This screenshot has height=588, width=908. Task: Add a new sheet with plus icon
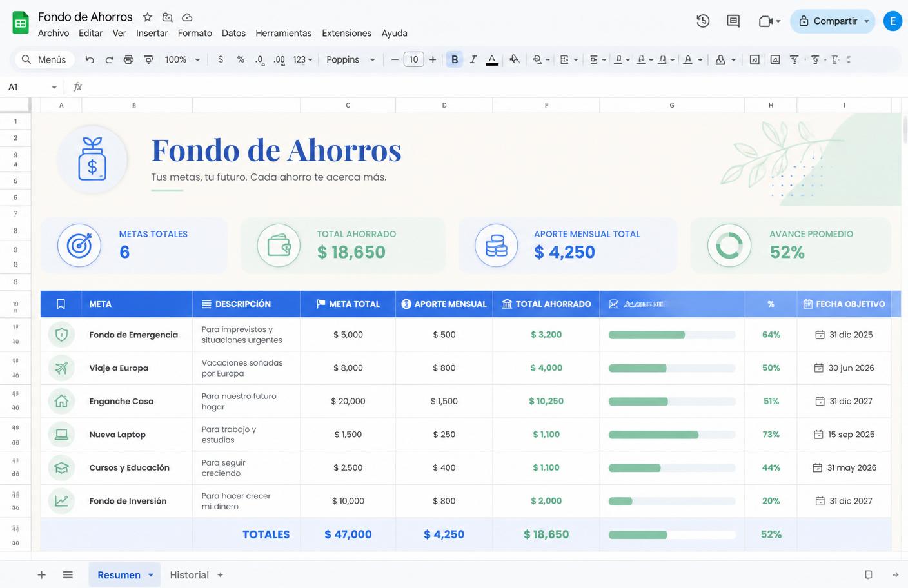click(x=41, y=574)
